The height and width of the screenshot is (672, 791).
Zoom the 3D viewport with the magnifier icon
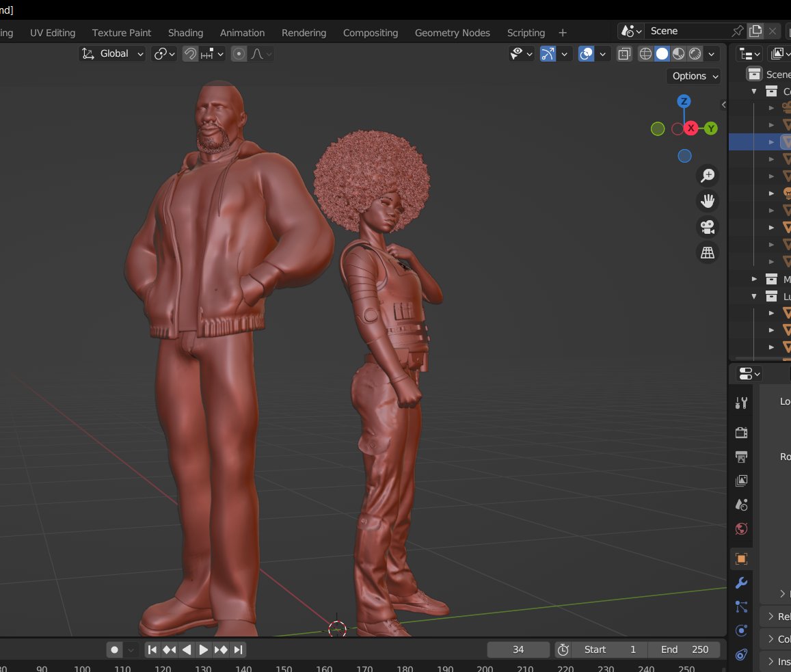tap(708, 176)
